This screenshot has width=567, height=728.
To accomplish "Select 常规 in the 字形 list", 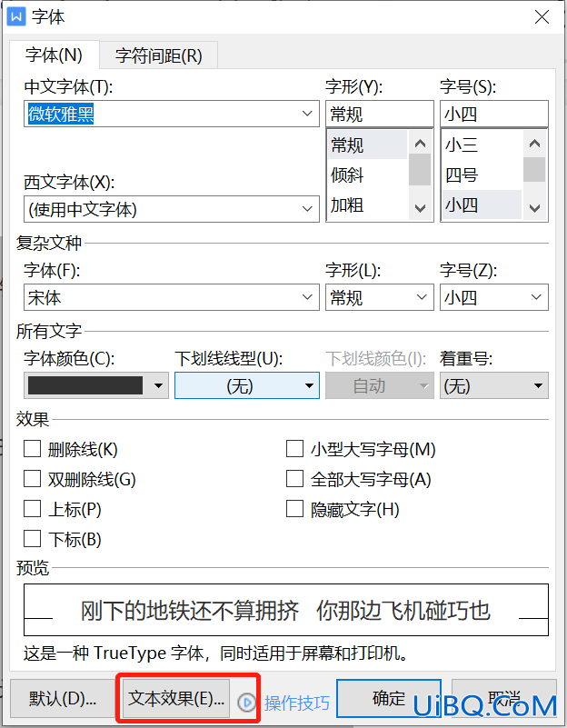I will (x=367, y=145).
